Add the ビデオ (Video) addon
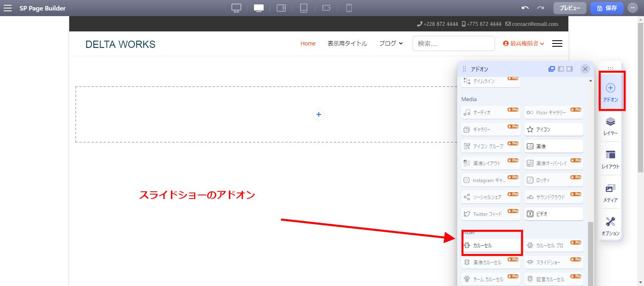 pos(553,214)
